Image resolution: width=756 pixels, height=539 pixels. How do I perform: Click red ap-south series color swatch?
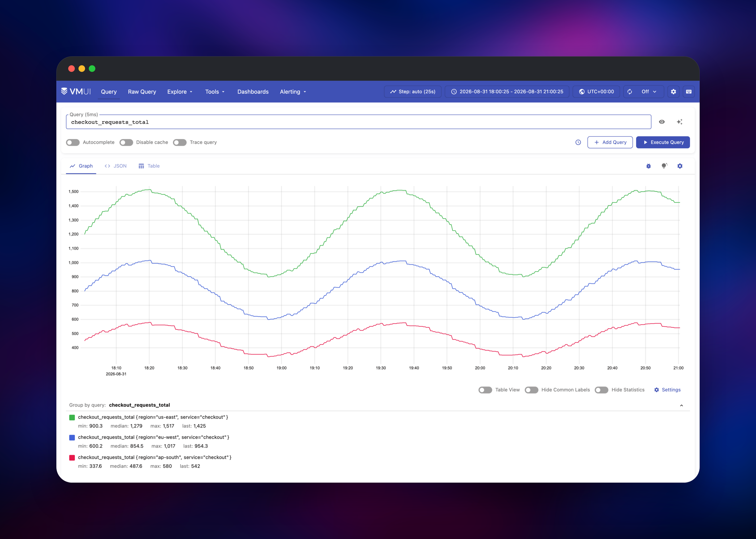pos(72,458)
